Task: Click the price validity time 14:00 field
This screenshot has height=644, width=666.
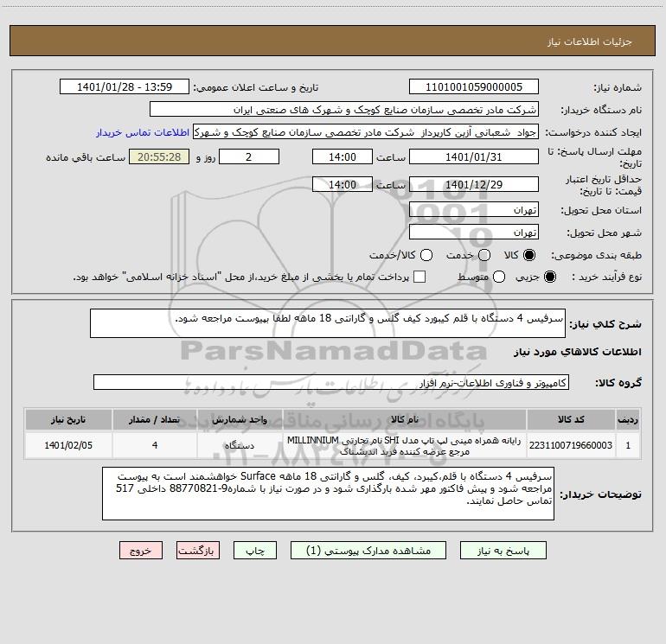Action: click(x=343, y=184)
